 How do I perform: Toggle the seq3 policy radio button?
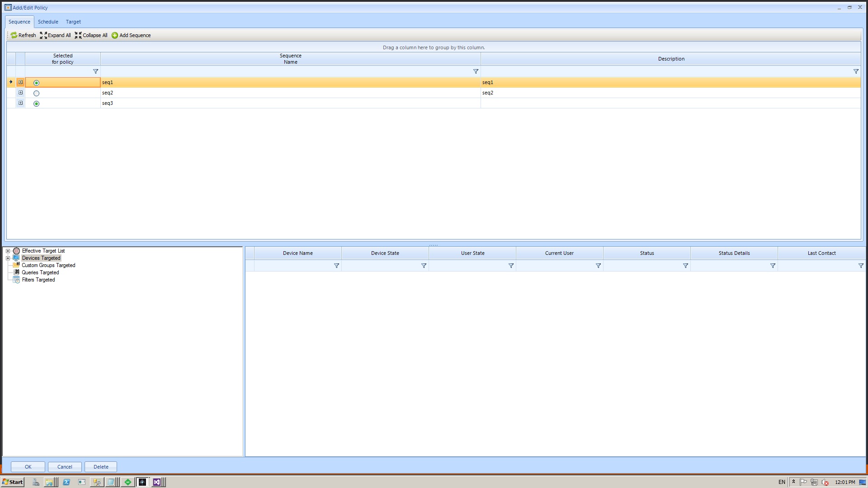coord(37,103)
